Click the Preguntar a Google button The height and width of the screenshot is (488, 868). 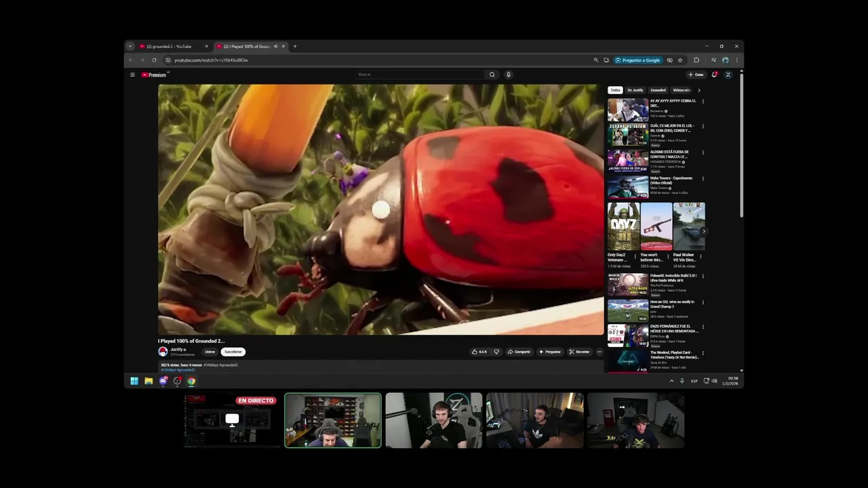[x=638, y=60]
